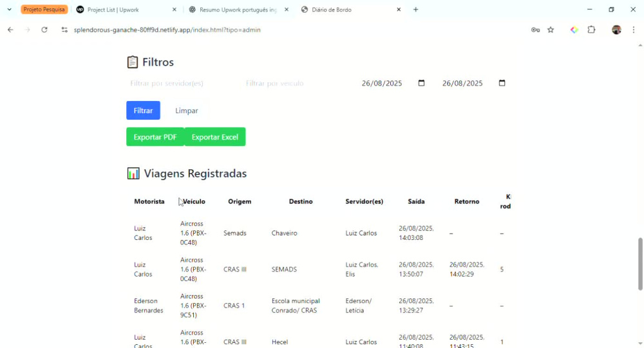
Task: Click the Luiz Carlos, Elis servers cell
Action: (x=361, y=270)
